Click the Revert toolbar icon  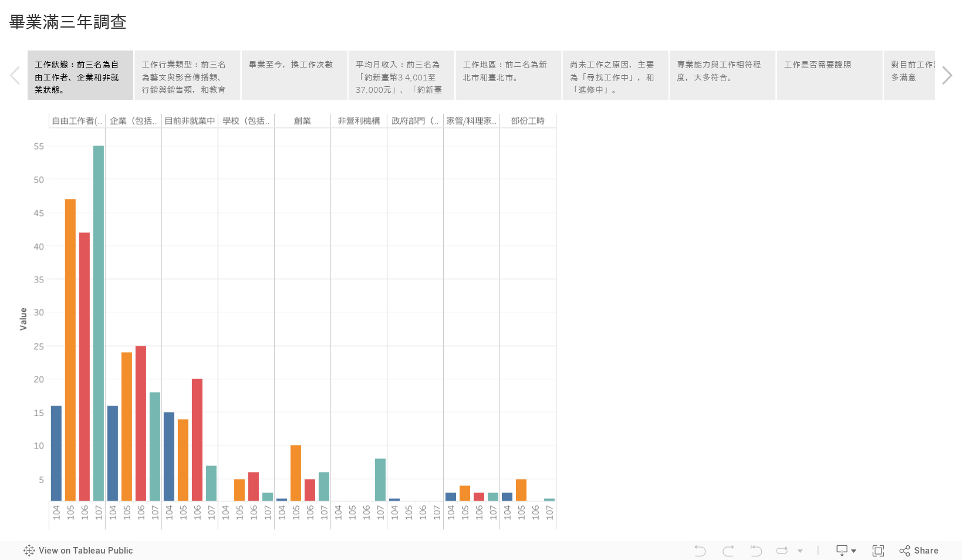pos(756,550)
